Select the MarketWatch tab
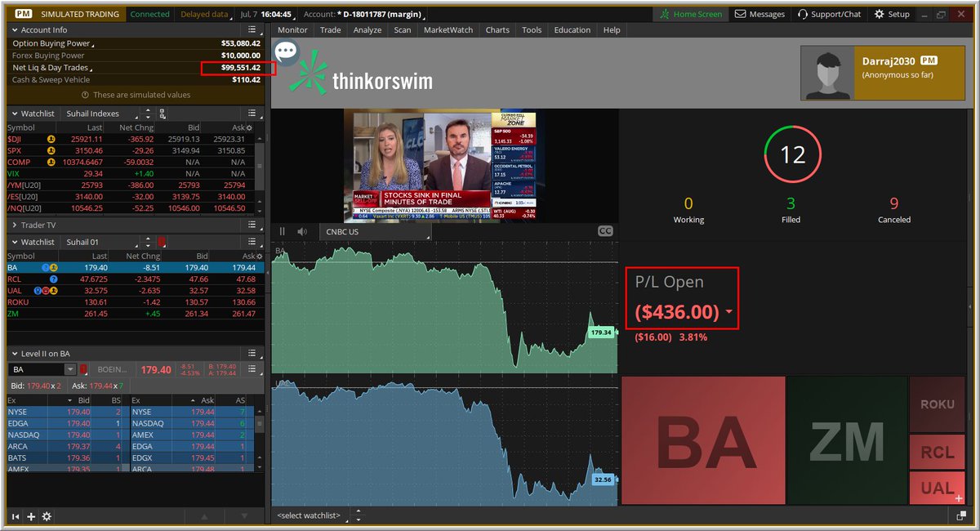The height and width of the screenshot is (531, 980). point(448,30)
